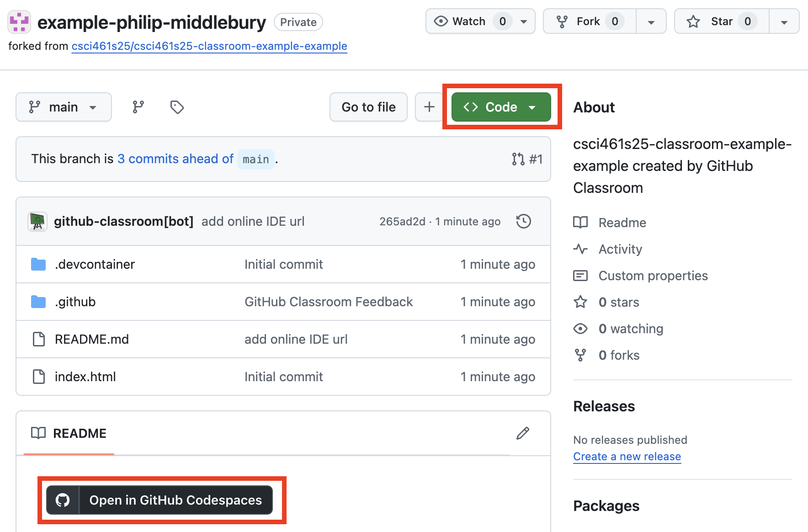Viewport: 808px width, 532px height.
Task: Click 0 watching link
Action: click(x=631, y=329)
